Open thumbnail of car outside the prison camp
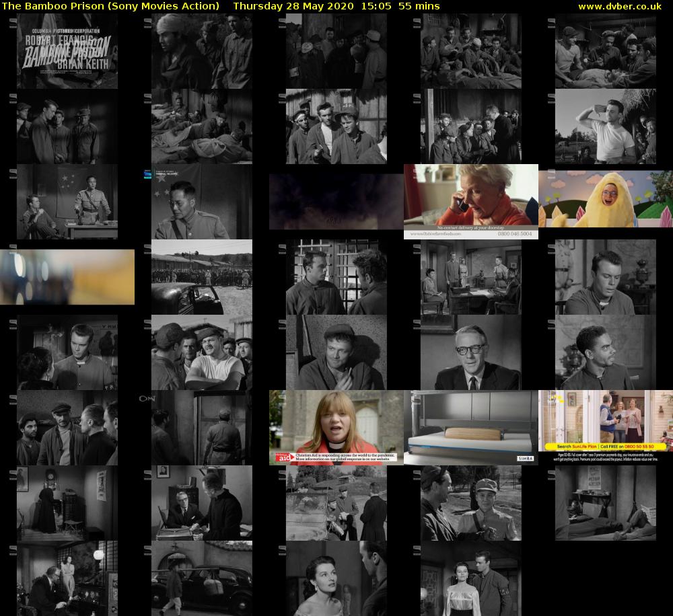The width and height of the screenshot is (673, 616). point(202,277)
